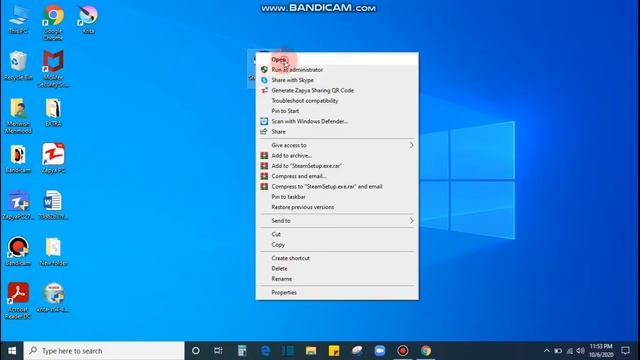The height and width of the screenshot is (360, 640).
Task: Click the battery icon in system tray
Action: pos(558,351)
